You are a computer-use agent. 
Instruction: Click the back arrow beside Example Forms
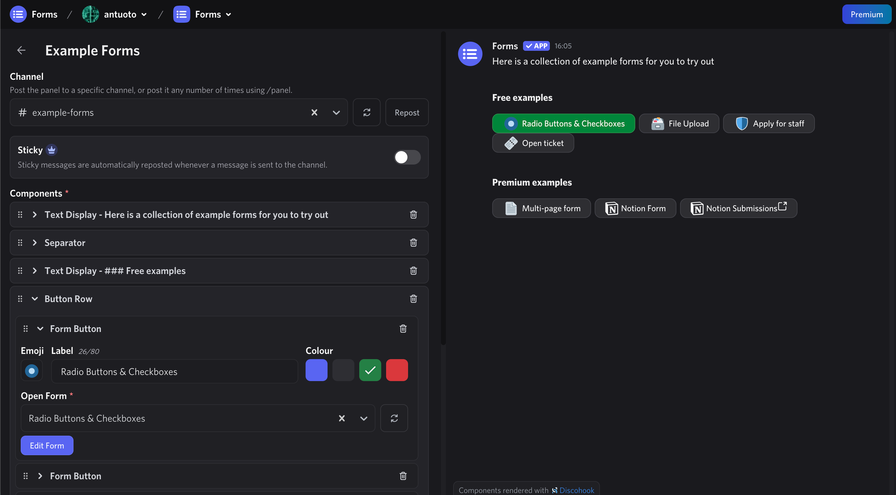click(21, 51)
